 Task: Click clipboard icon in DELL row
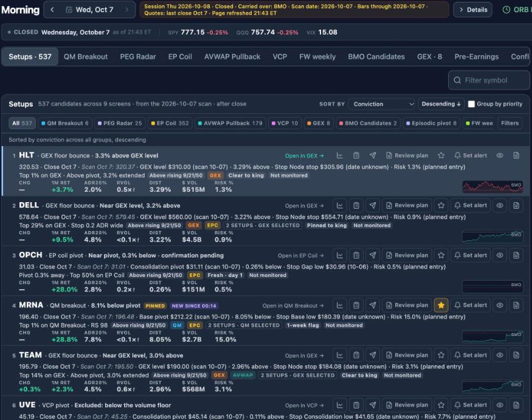point(356,206)
